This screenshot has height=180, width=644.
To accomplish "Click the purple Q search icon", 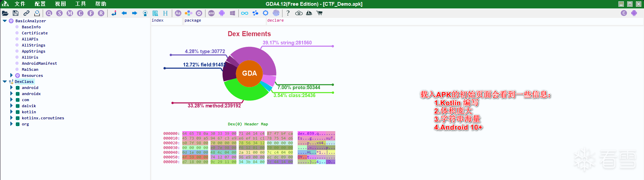I will pyautogui.click(x=49, y=13).
